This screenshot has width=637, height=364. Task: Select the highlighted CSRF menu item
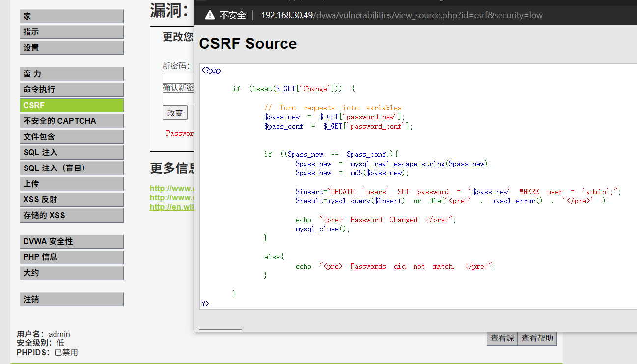[72, 106]
